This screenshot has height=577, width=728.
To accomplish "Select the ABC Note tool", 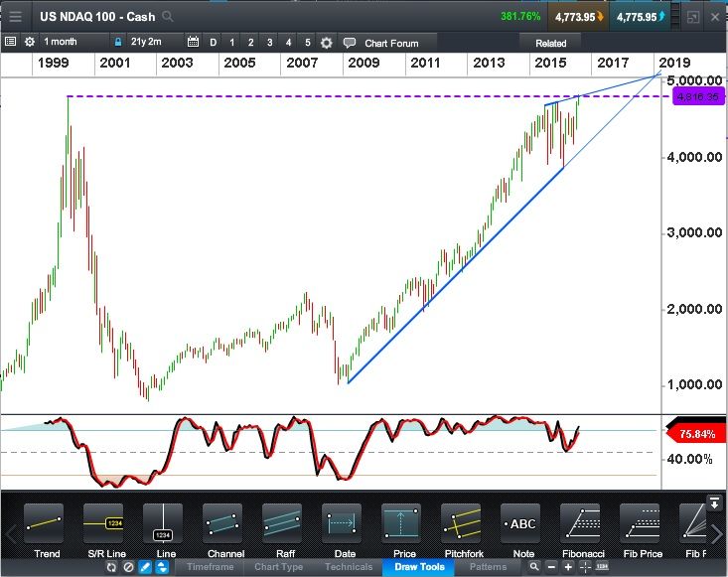I will coord(520,523).
